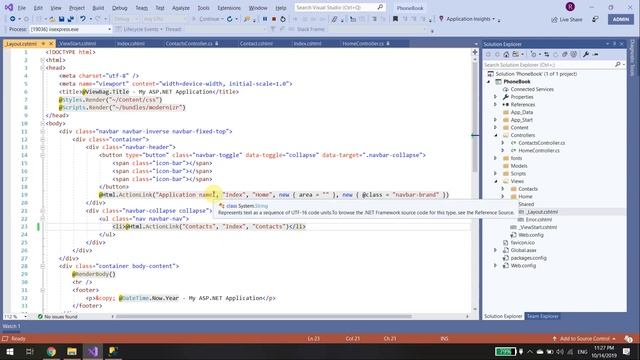Click the Navigate Backward icon
Viewport: 640px width, 360px height.
point(13,19)
